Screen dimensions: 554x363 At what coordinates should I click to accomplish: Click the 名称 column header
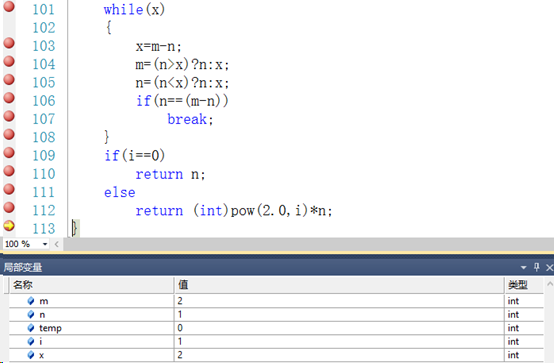pyautogui.click(x=92, y=285)
